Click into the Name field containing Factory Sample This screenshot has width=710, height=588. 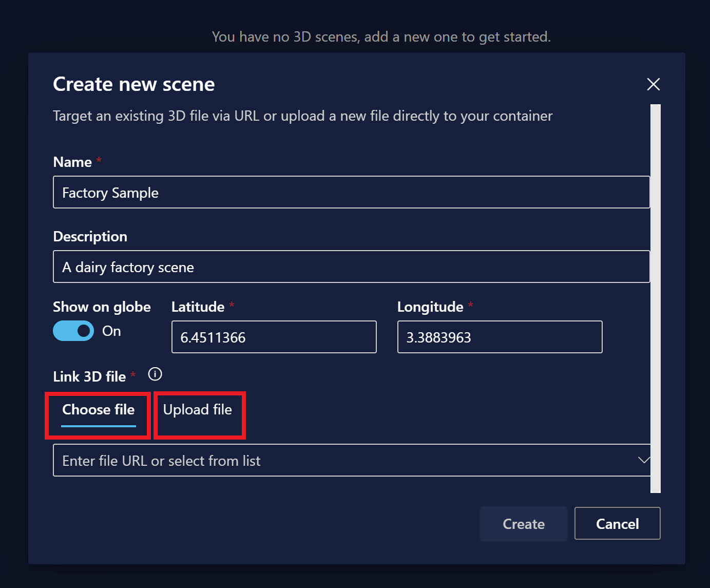click(x=352, y=193)
